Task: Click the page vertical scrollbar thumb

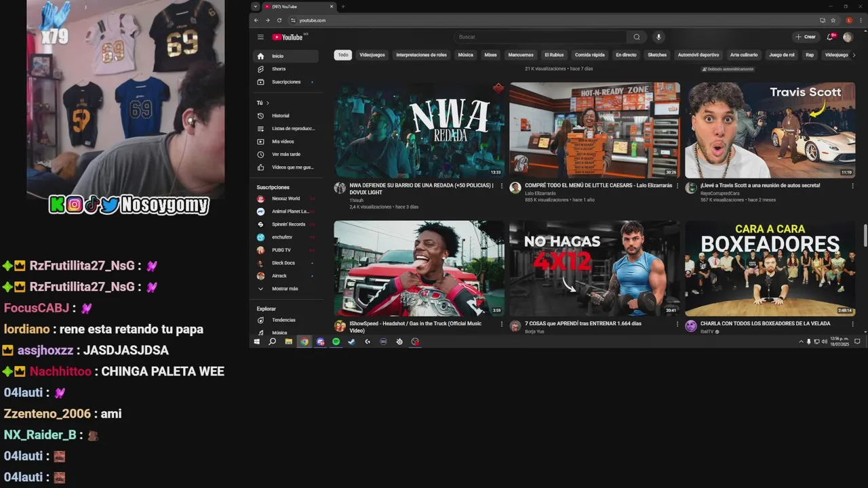Action: point(865,236)
